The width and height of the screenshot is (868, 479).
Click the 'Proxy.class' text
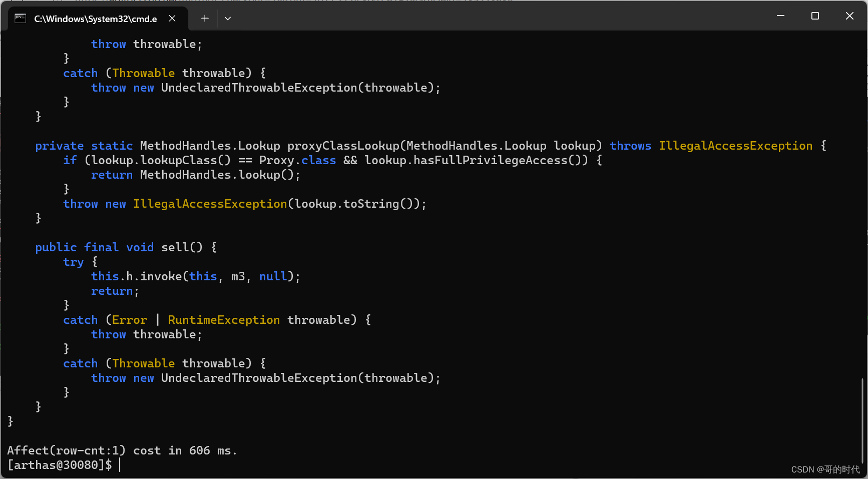click(297, 160)
